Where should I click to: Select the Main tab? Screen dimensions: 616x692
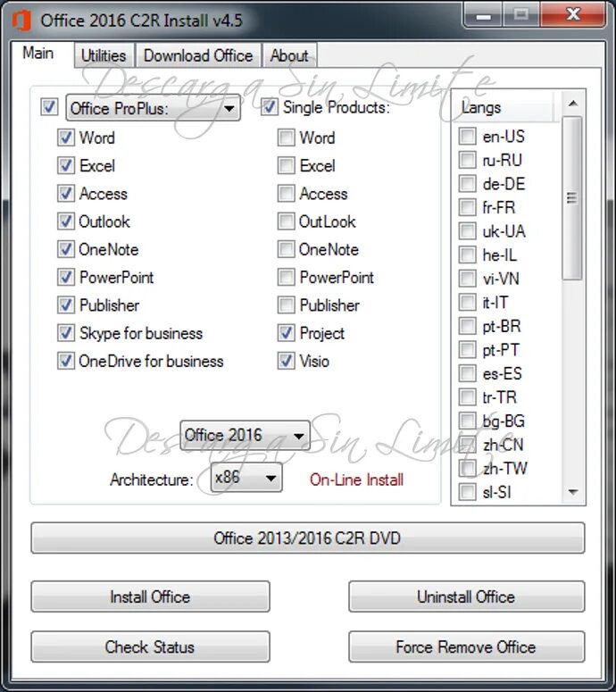[x=38, y=54]
